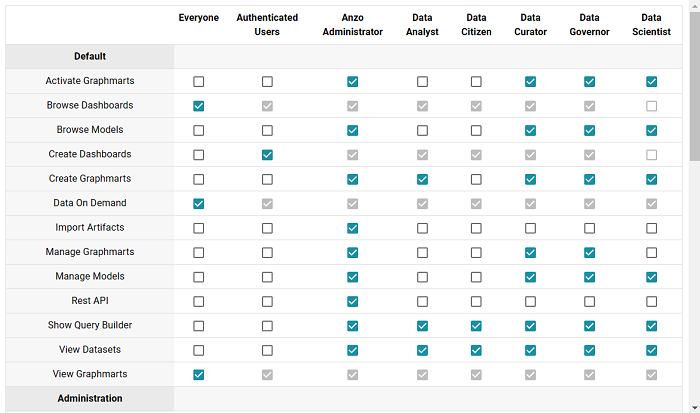Viewport: 700px width, 413px height.
Task: Uncheck Create Dashboards for Authenticated Users
Action: [267, 154]
